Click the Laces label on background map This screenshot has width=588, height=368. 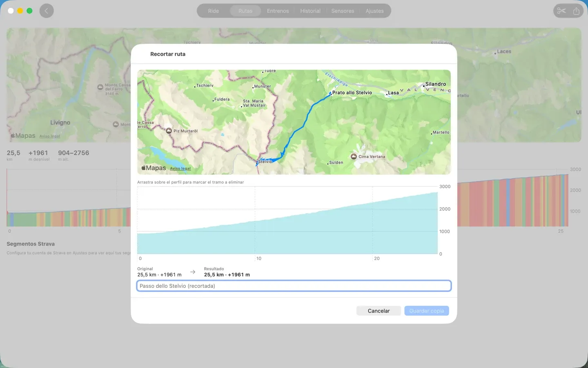point(504,52)
